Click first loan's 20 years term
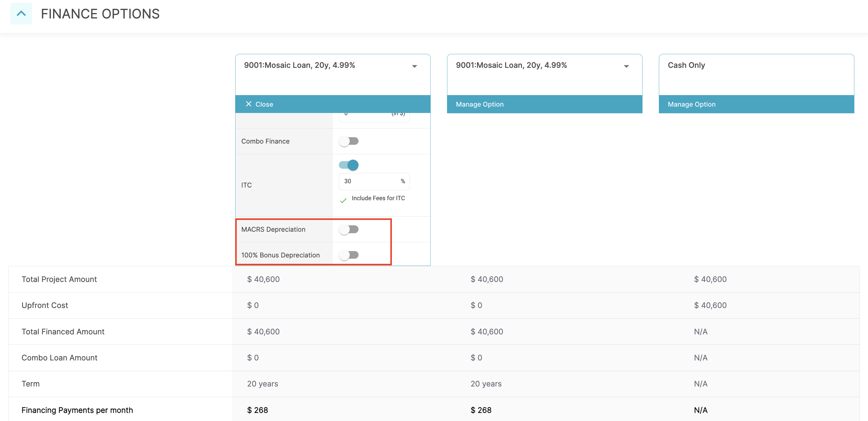The image size is (868, 421). click(x=262, y=384)
